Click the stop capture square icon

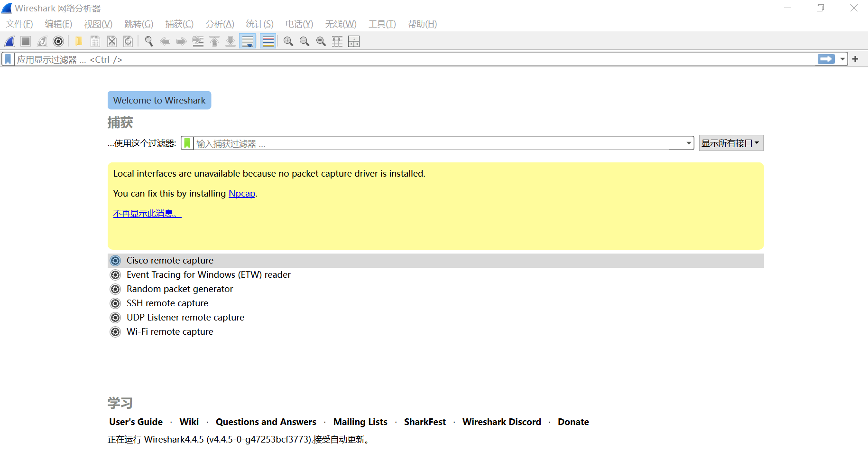pos(26,41)
